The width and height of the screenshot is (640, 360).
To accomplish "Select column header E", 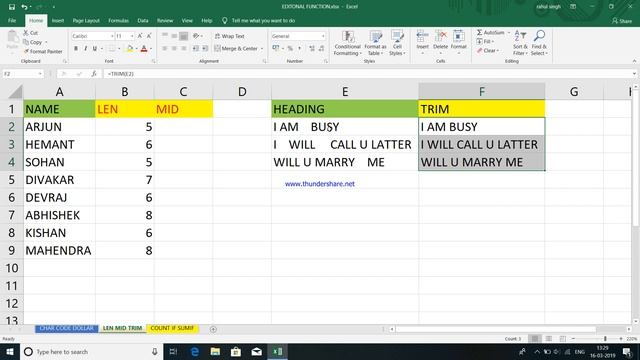I will 345,91.
